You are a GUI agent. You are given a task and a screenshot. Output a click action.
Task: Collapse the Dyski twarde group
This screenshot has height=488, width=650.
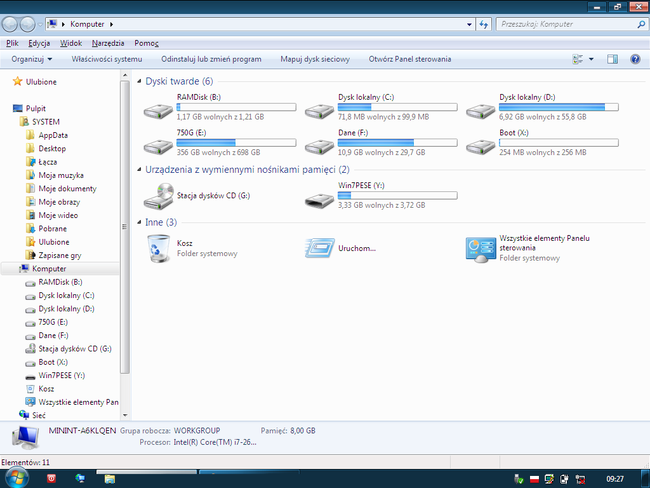[139, 81]
